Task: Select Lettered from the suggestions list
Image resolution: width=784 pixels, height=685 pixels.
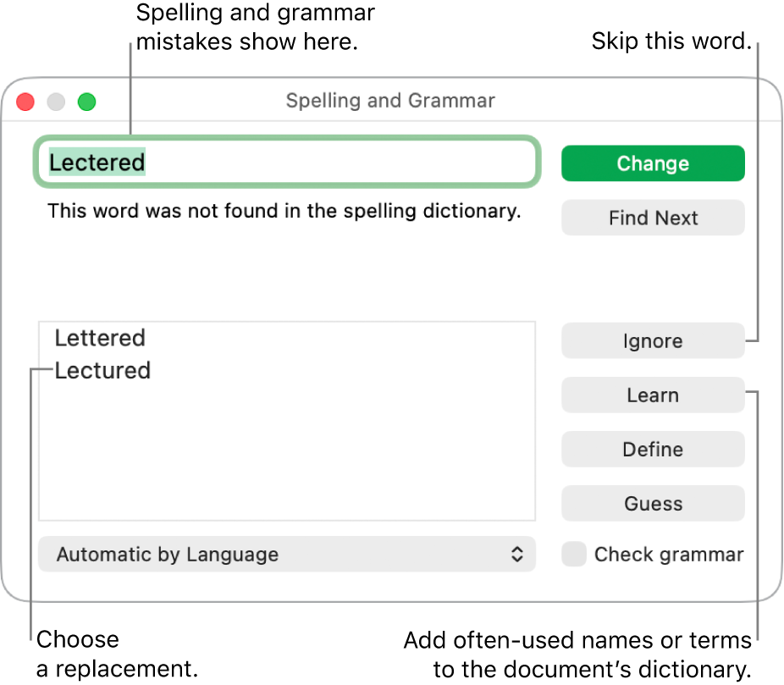Action: [100, 338]
